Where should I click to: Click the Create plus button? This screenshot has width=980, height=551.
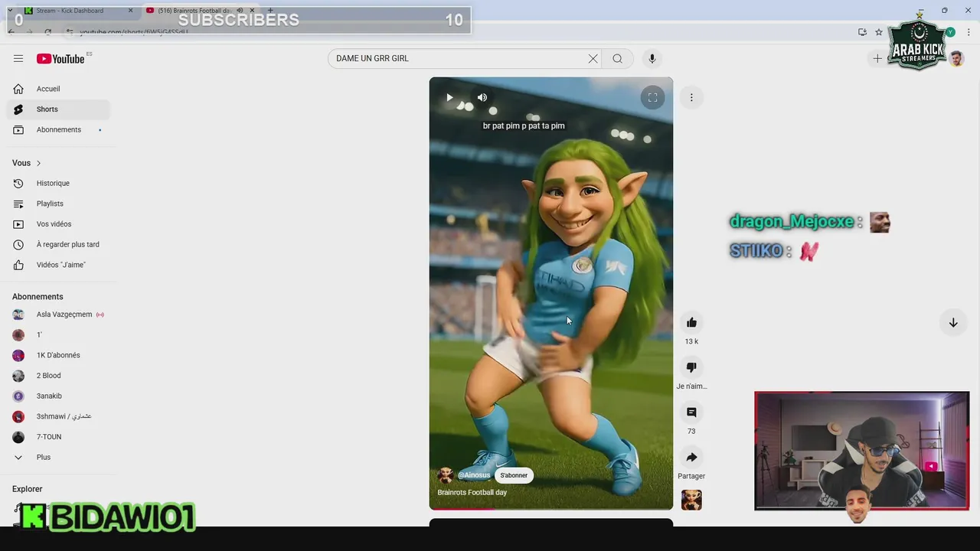click(x=877, y=59)
